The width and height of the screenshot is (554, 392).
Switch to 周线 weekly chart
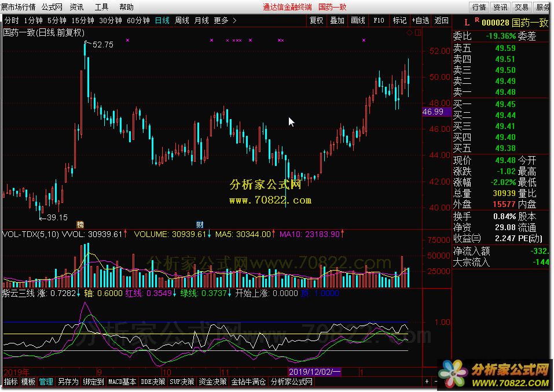pos(182,20)
